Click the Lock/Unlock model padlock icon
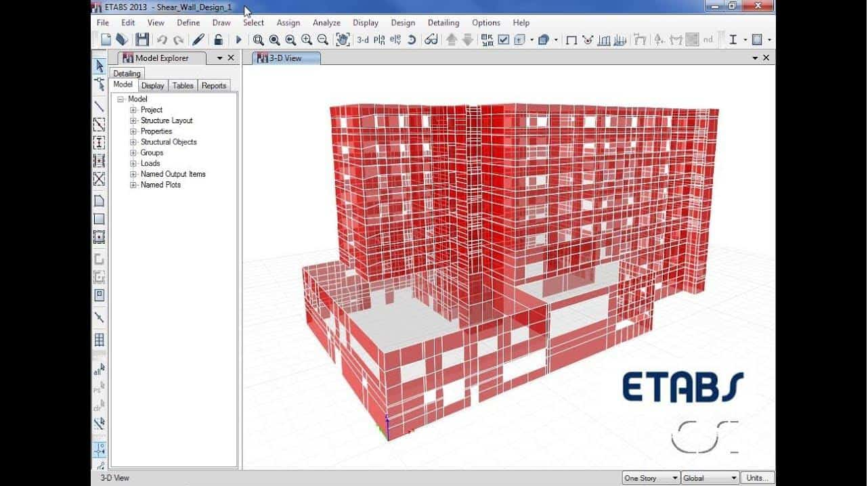The image size is (868, 486). (x=218, y=40)
